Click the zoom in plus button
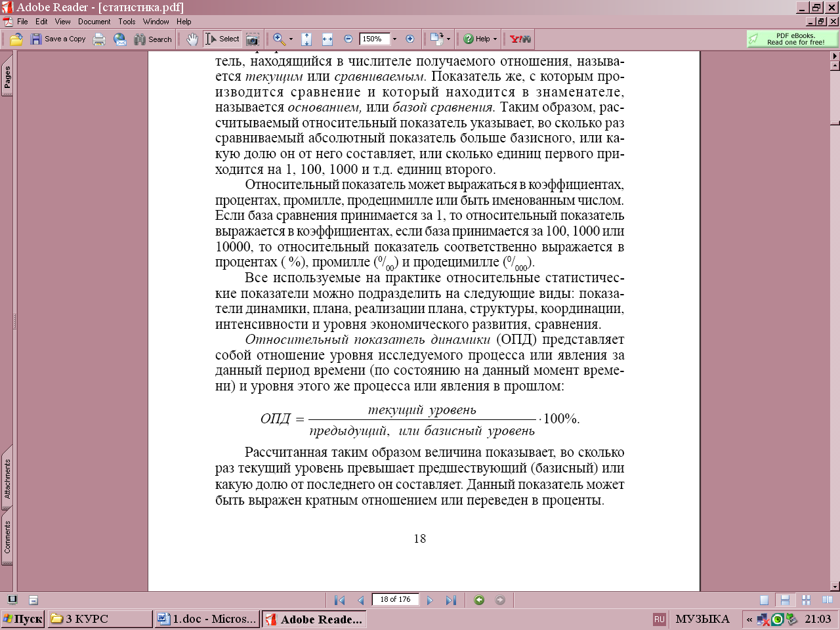This screenshot has height=630, width=840. click(410, 39)
